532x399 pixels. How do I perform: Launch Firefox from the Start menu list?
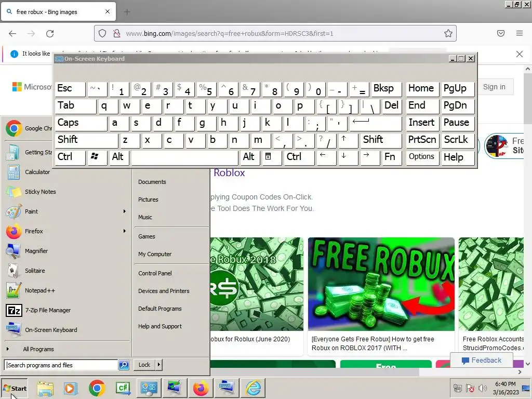[66, 231]
